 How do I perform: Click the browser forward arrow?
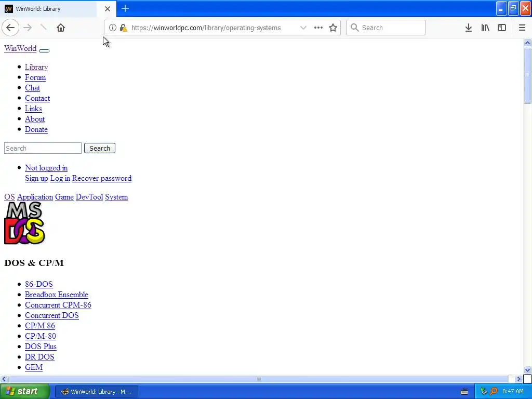28,28
